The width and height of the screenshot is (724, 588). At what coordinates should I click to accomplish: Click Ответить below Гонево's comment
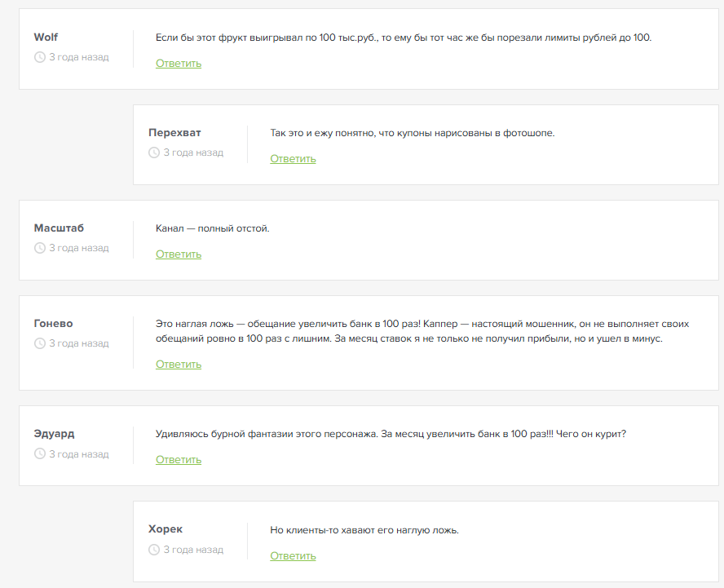point(179,365)
